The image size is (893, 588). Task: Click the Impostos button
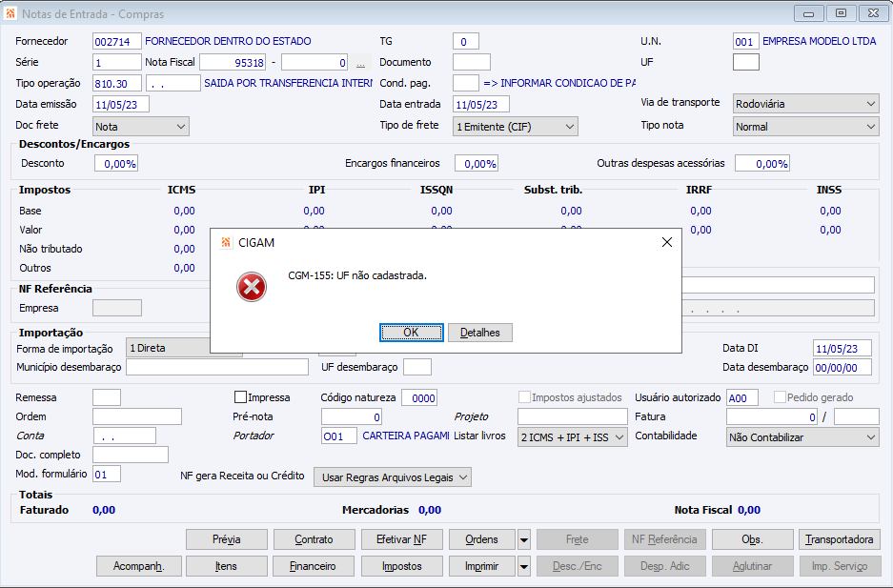(x=401, y=566)
